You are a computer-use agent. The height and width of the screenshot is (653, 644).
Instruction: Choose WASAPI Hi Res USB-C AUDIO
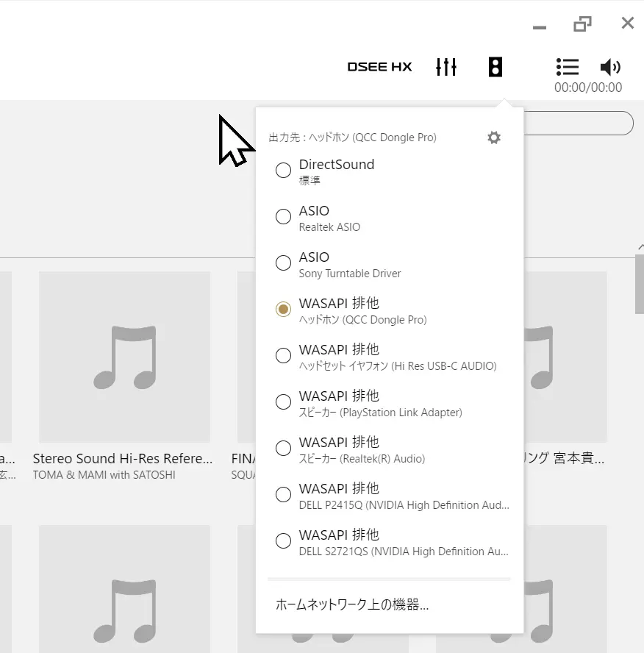coord(283,356)
